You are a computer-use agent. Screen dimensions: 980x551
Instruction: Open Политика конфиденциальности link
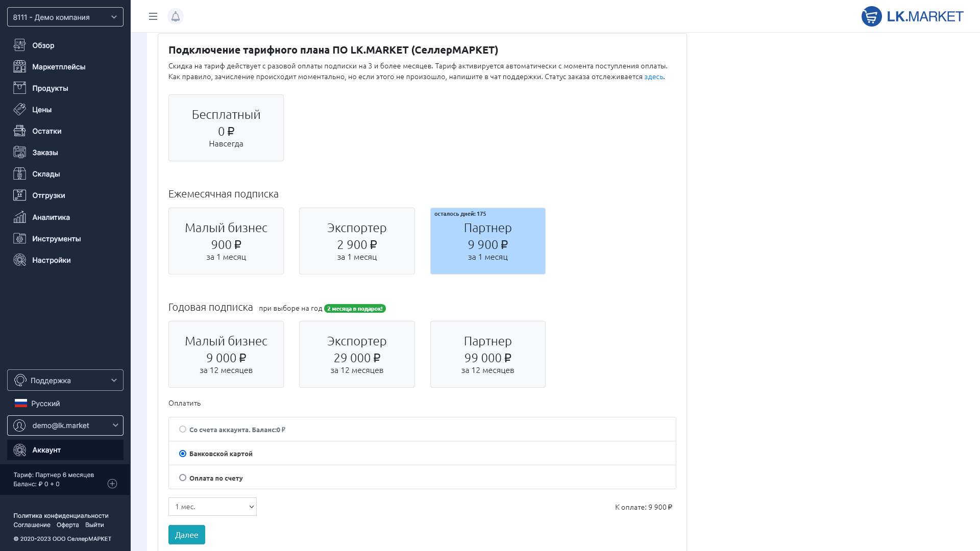(x=61, y=515)
